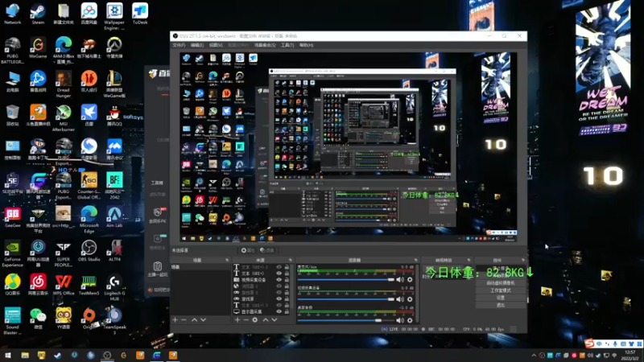644x362 pixels.
Task: Pop out the 混音器 dock panel
Action: 415,260
